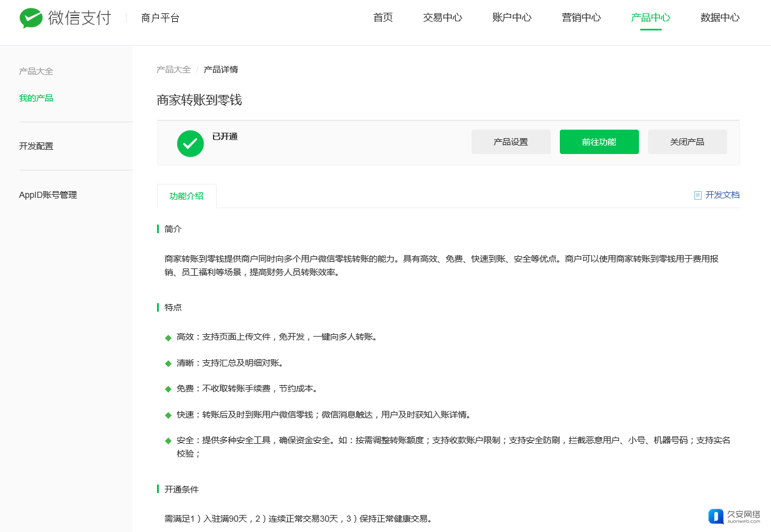Click the 关闭产品 button
The height and width of the screenshot is (532, 771).
tap(687, 142)
